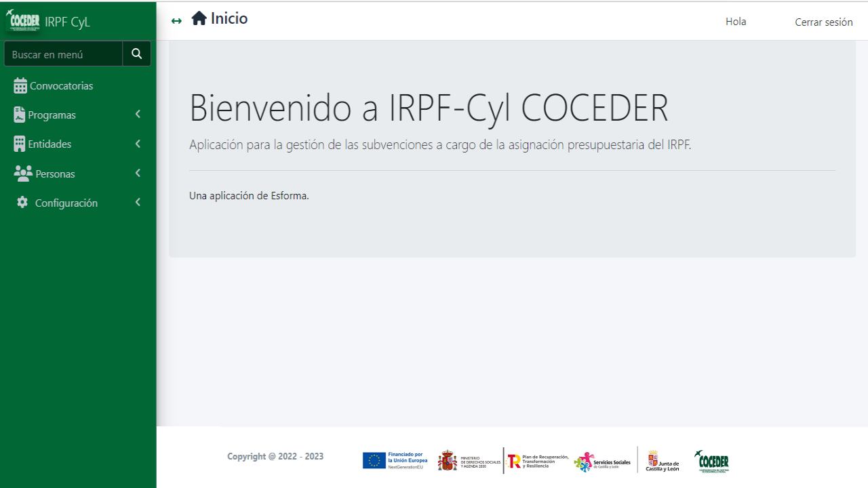Click the Convocatorias calendar icon

tap(20, 86)
